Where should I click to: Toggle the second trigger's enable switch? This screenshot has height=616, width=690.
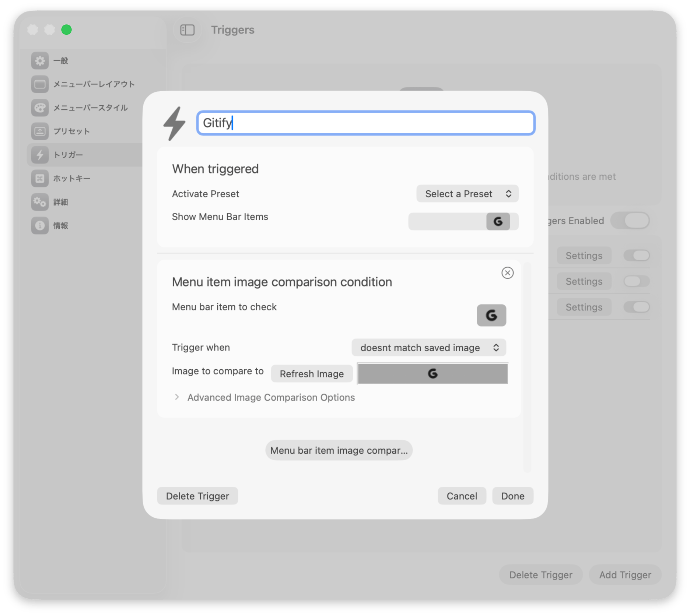pos(636,281)
